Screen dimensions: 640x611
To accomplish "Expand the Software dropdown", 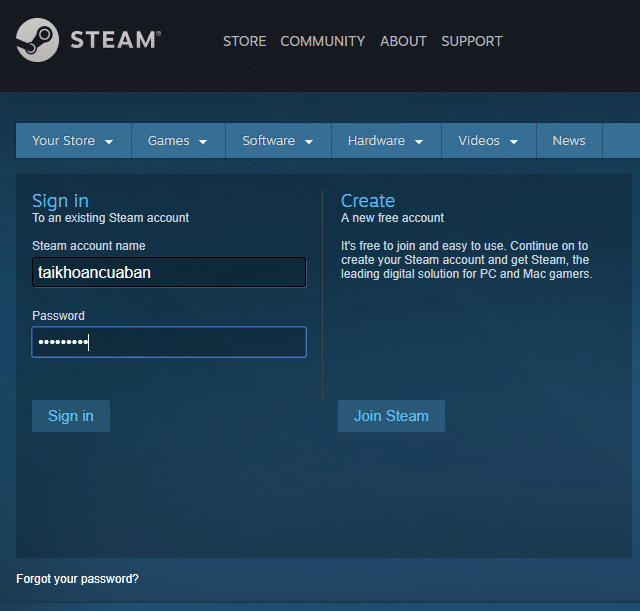I will (x=278, y=141).
